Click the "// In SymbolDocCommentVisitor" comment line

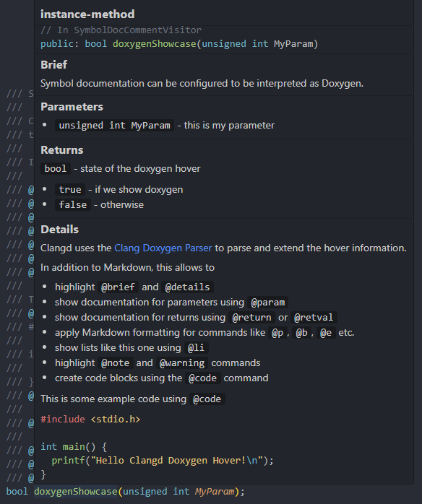tap(121, 30)
